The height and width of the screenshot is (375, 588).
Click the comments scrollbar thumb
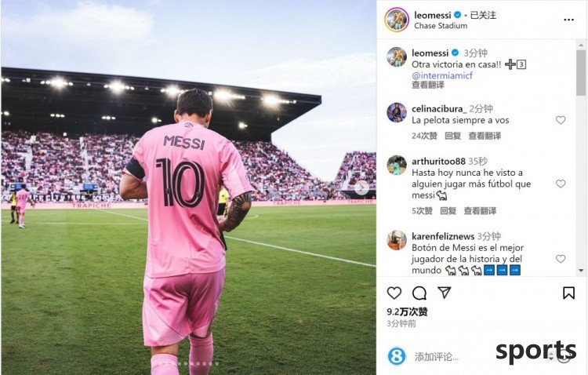(x=581, y=72)
